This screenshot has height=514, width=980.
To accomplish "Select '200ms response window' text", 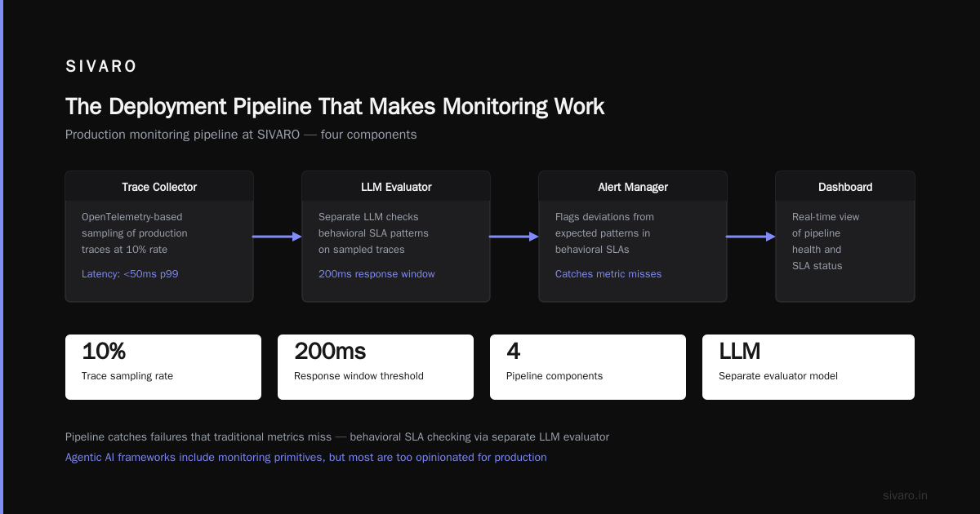I will click(376, 274).
